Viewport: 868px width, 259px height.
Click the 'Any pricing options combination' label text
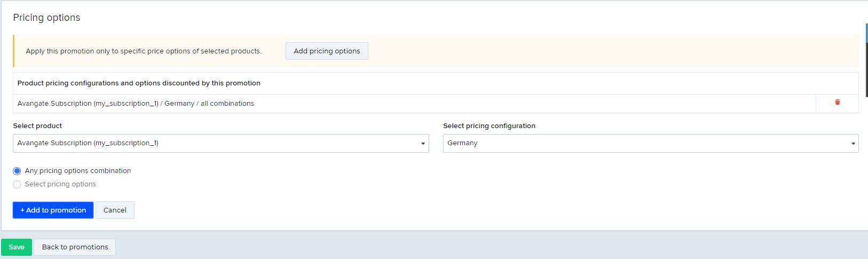(x=78, y=171)
